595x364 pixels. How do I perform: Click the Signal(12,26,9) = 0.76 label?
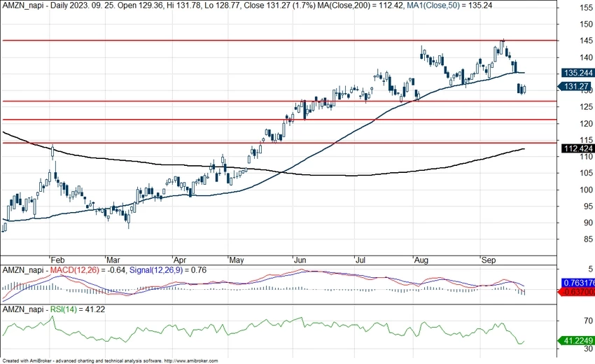(168, 270)
